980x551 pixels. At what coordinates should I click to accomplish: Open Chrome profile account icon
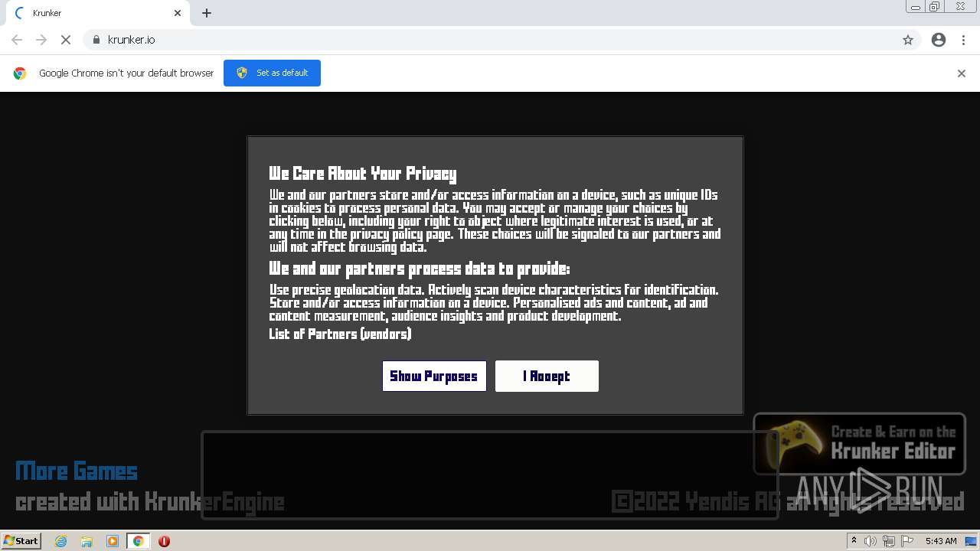[939, 40]
